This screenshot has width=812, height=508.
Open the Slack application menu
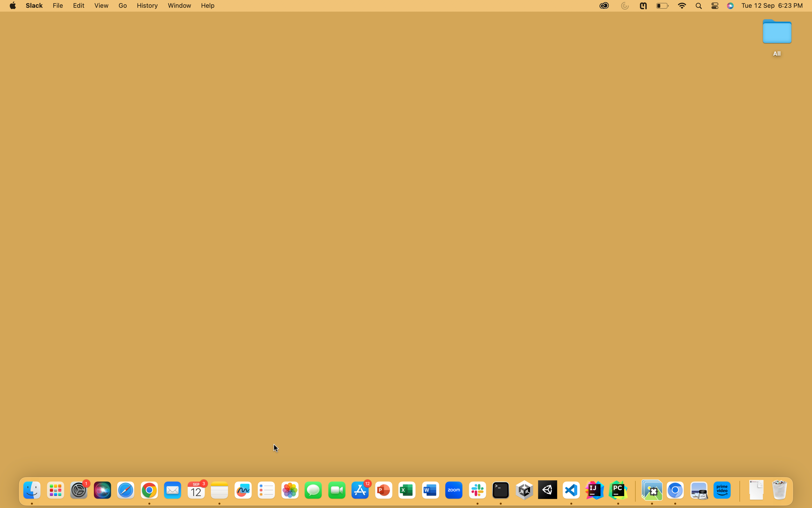[34, 6]
